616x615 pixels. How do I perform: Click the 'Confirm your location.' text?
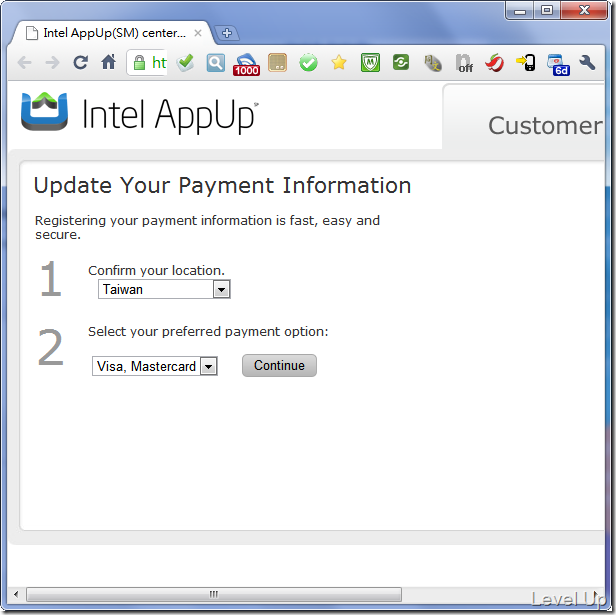[x=156, y=270]
